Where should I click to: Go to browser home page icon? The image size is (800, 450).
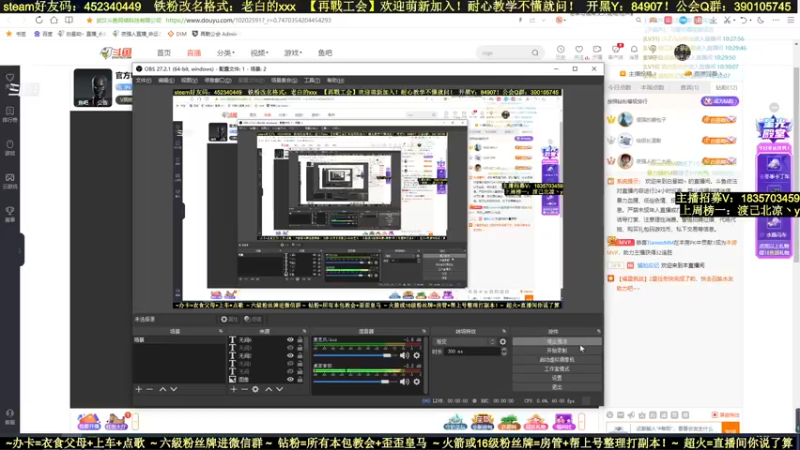[x=54, y=20]
